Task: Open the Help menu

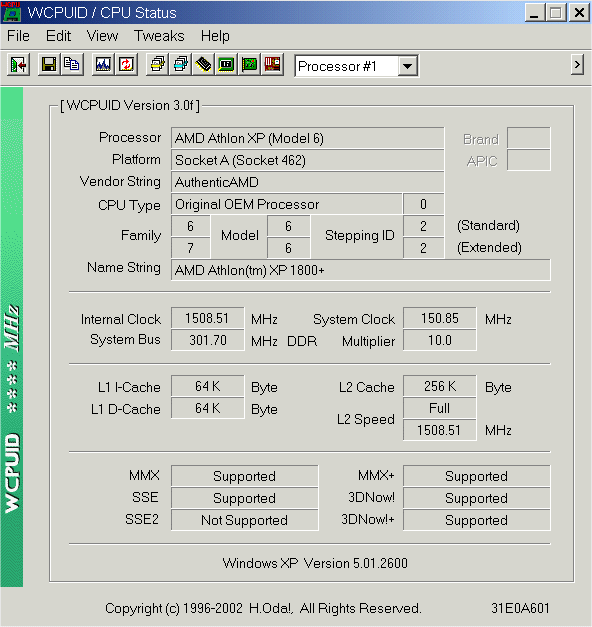Action: pyautogui.click(x=215, y=36)
